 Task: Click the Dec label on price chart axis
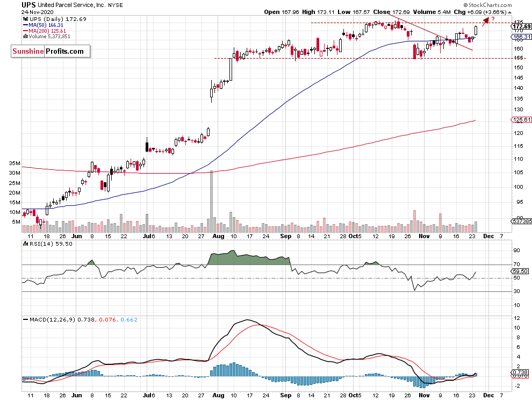pos(488,237)
